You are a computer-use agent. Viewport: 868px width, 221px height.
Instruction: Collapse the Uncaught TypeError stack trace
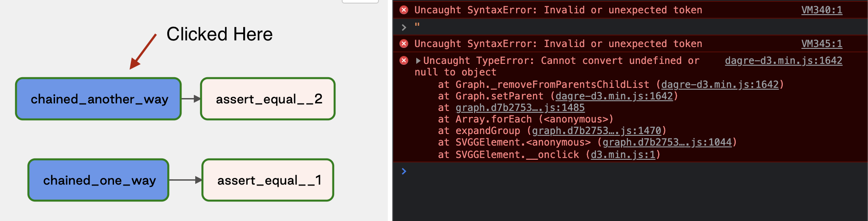pos(418,60)
